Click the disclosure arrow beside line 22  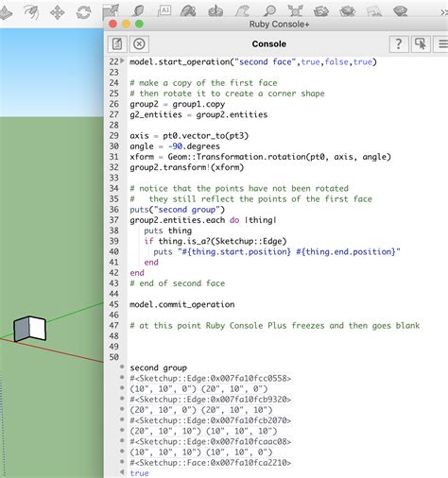(x=122, y=60)
